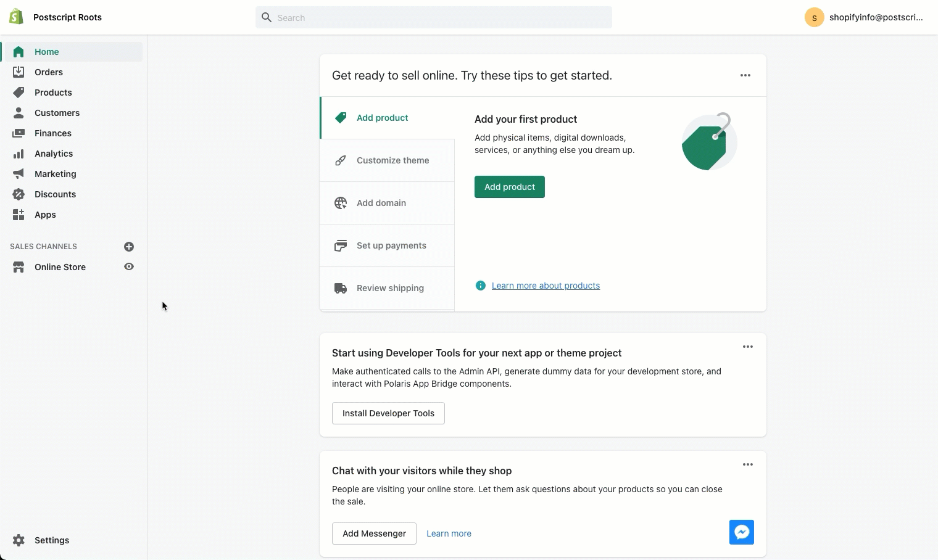The image size is (938, 560).
Task: Click the Set up payments card icon
Action: tap(341, 245)
